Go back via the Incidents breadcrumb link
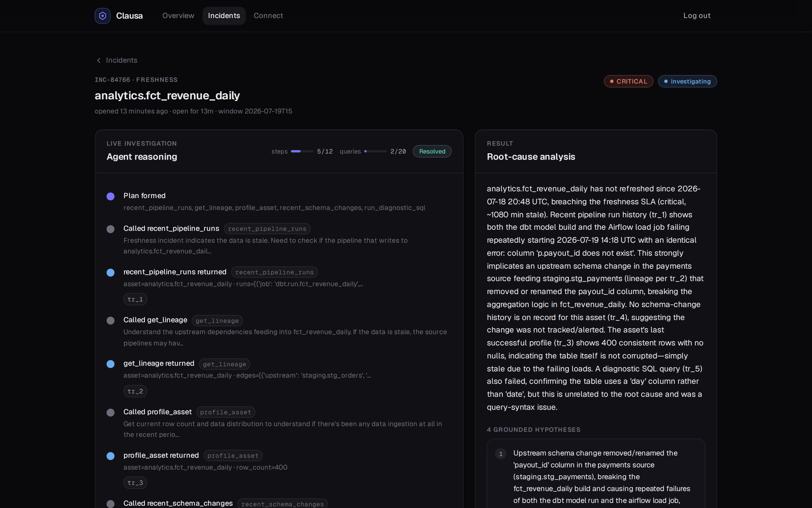 [122, 60]
